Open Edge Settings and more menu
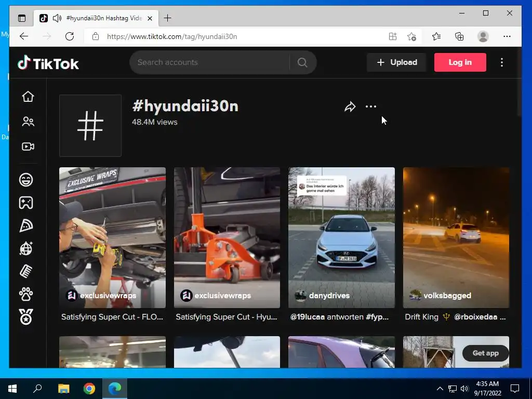 (507, 36)
